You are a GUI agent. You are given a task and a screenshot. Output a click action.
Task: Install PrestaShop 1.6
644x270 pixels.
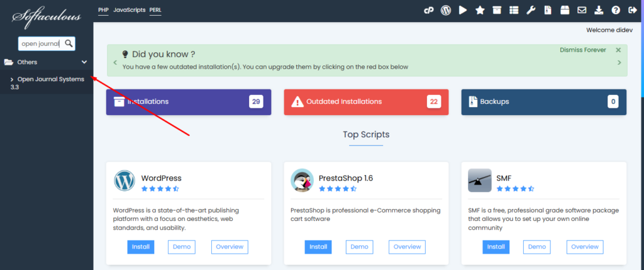pos(318,247)
